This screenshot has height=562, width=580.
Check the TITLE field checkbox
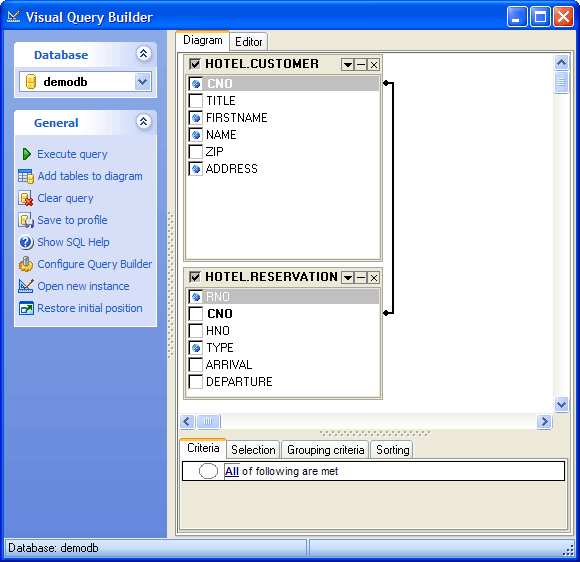pos(196,101)
